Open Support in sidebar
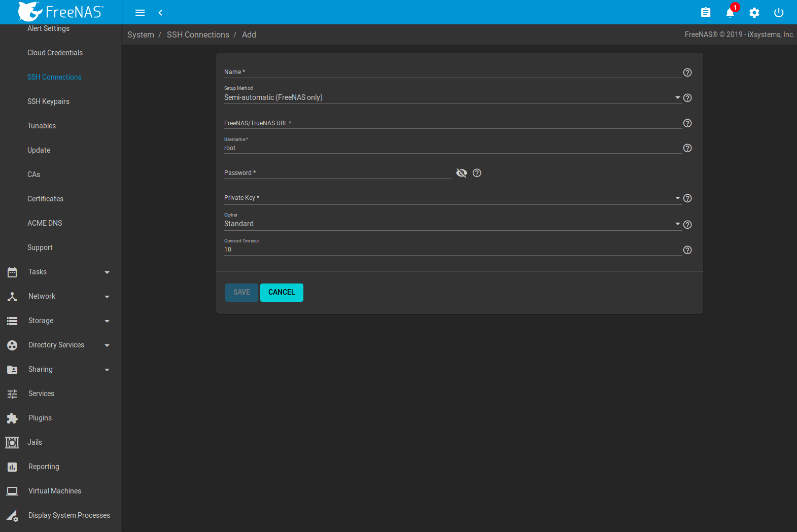Screen dimensions: 797x532 pos(40,247)
